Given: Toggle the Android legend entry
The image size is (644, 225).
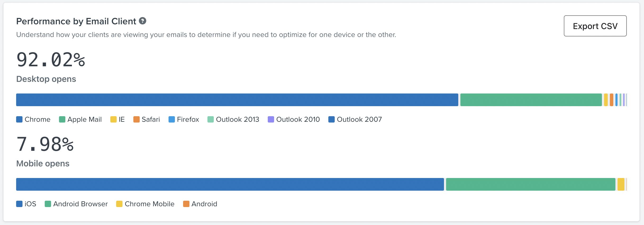Looking at the screenshot, I should pos(200,204).
